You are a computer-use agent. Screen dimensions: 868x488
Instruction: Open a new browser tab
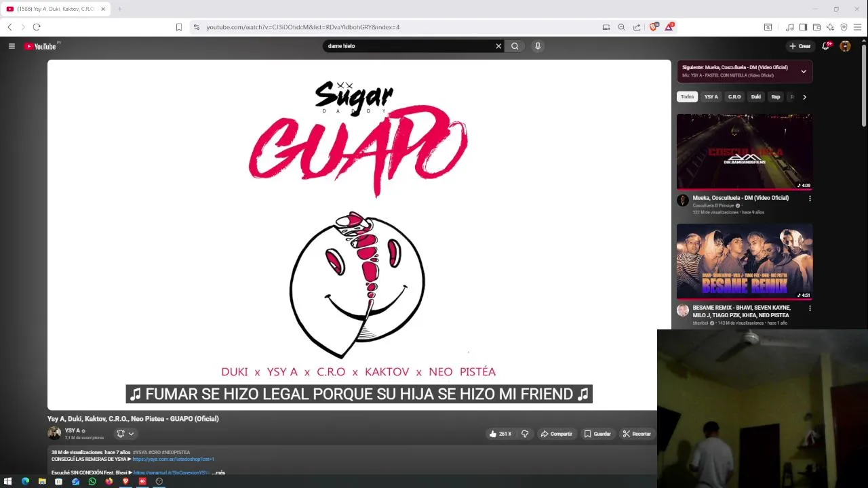click(119, 9)
